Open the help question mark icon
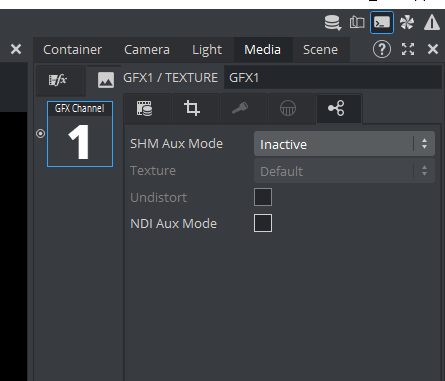 pyautogui.click(x=382, y=49)
